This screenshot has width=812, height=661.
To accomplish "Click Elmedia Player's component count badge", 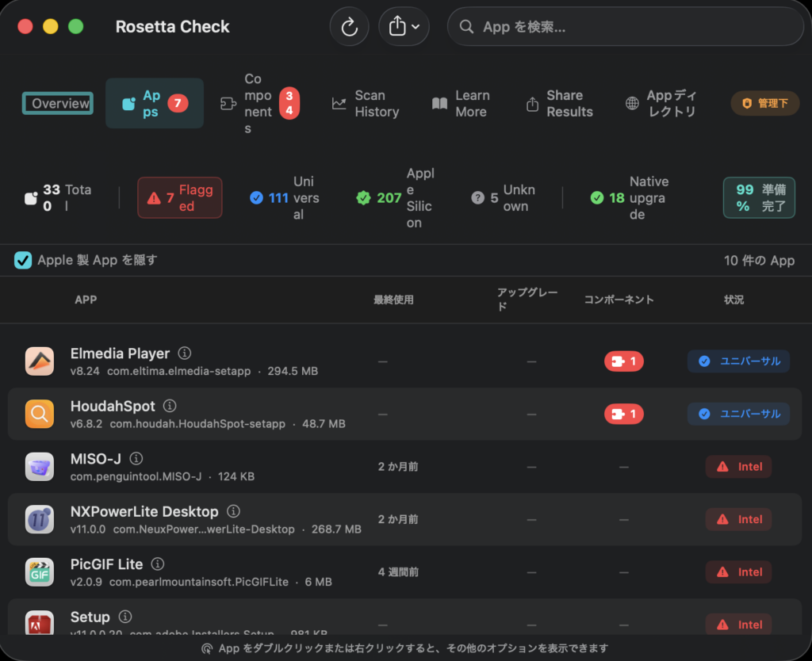I will click(x=623, y=361).
